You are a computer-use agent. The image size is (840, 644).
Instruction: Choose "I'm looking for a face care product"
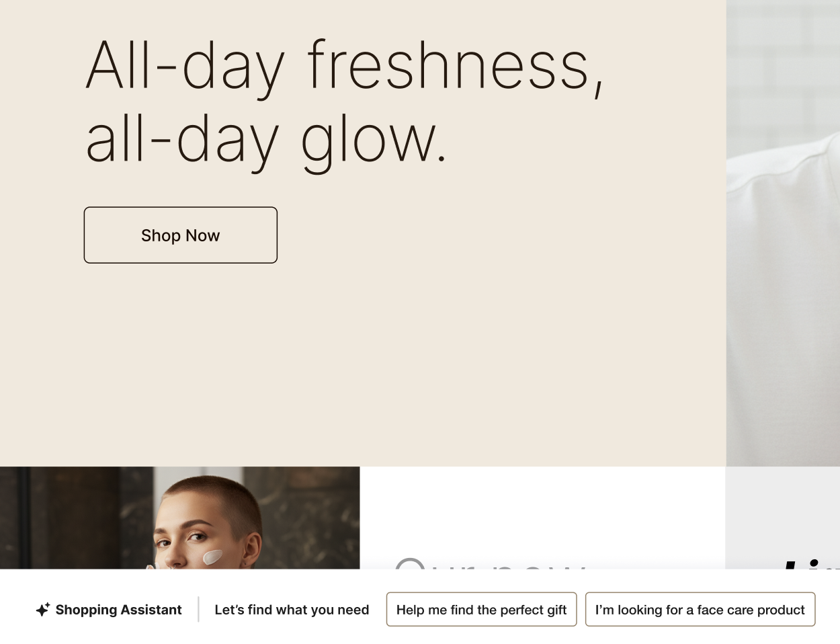[x=700, y=610]
